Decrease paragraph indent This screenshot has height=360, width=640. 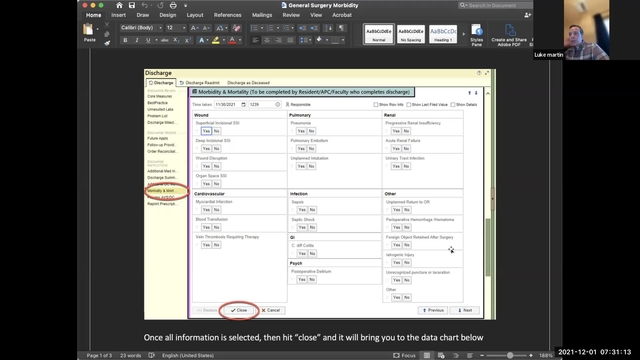(302, 28)
